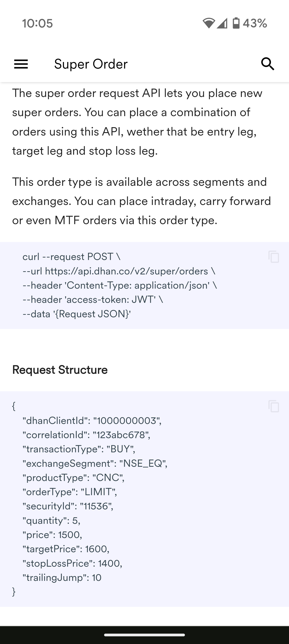Viewport: 289px width, 644px height.
Task: Open the hamburger navigation menu
Action: click(x=21, y=64)
